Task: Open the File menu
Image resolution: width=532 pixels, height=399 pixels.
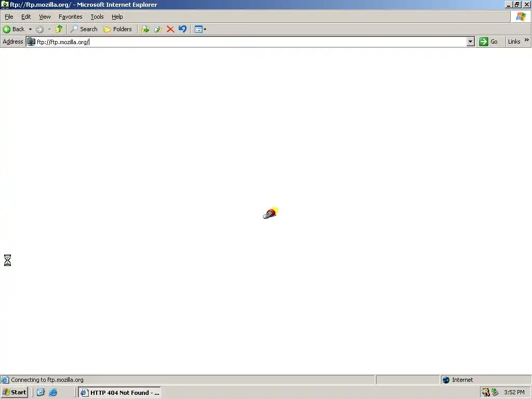Action: [9, 17]
